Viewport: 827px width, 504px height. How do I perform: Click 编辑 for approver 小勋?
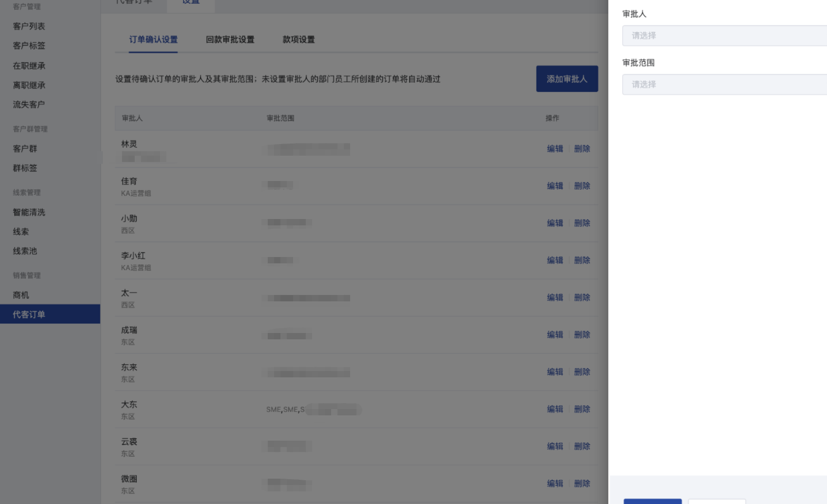[555, 223]
